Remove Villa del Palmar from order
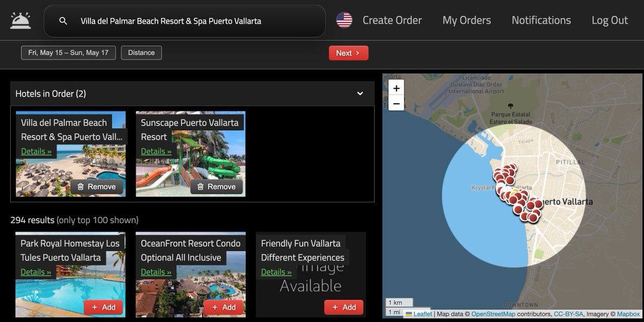 [x=97, y=187]
